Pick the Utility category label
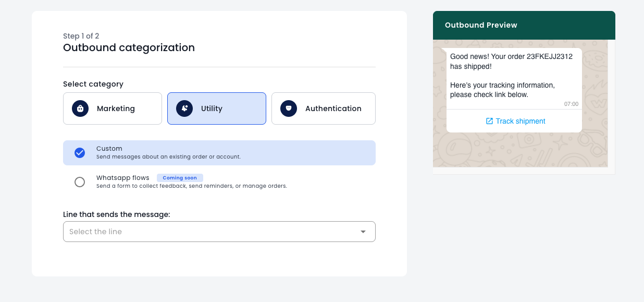 point(212,108)
